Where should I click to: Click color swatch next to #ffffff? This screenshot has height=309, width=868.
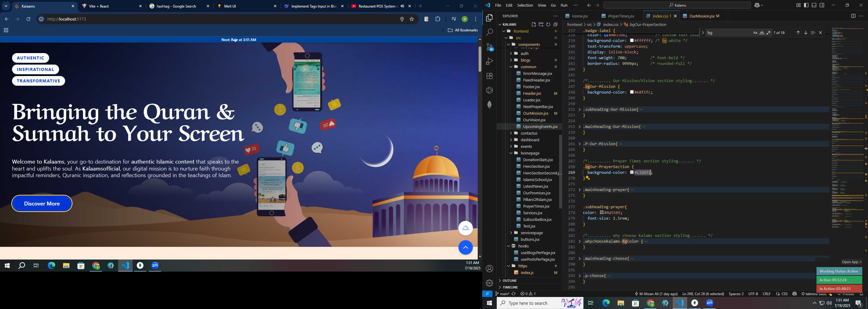pyautogui.click(x=632, y=41)
